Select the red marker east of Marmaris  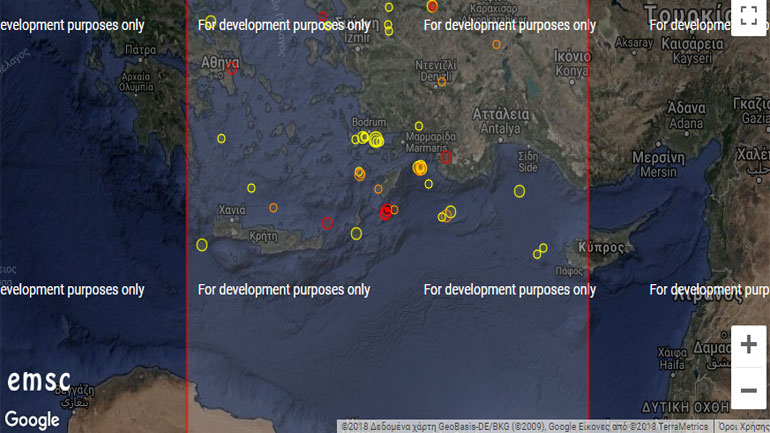(446, 157)
